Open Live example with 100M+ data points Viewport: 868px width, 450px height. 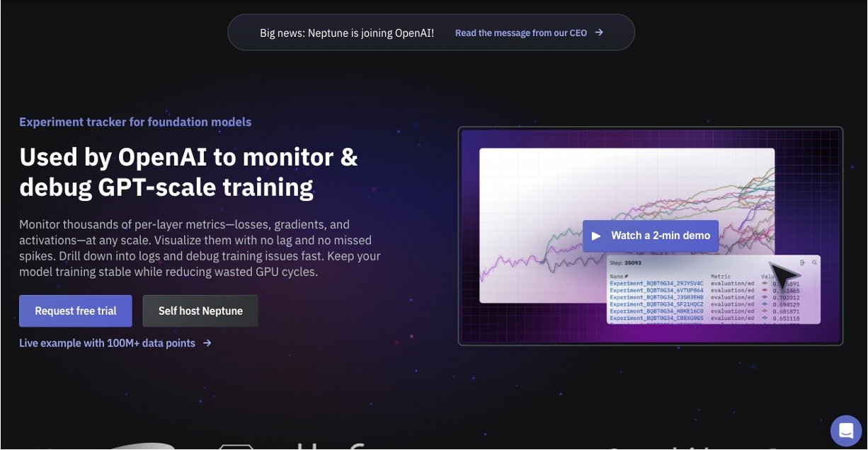pos(115,343)
